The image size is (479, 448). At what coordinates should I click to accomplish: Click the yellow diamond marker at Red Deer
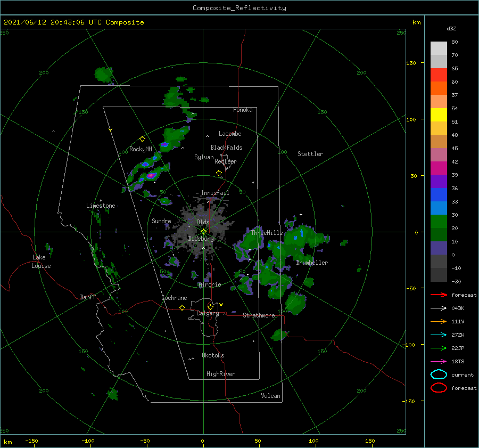[219, 173]
